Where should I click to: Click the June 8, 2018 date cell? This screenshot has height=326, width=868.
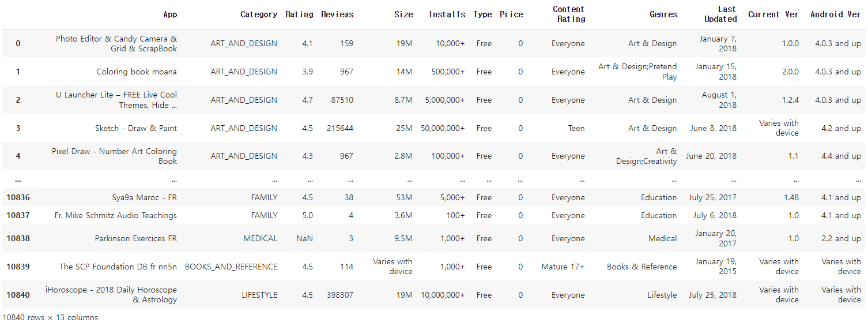point(714,128)
